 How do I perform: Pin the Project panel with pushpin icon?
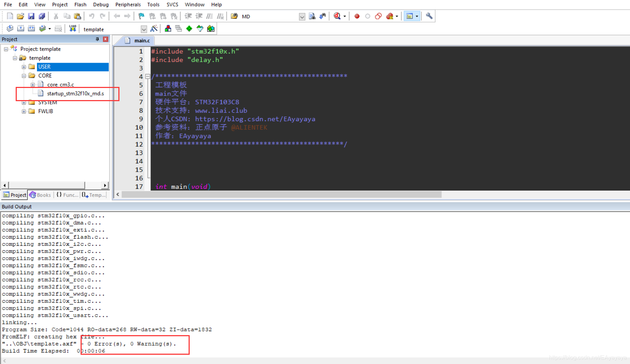(x=97, y=39)
